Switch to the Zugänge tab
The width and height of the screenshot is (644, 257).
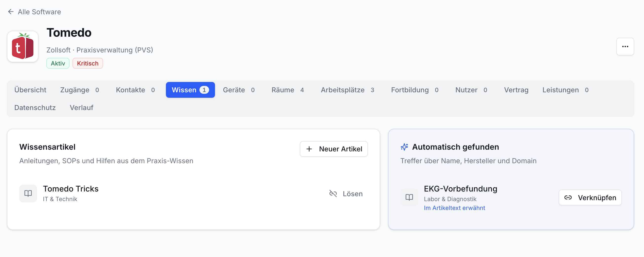(x=79, y=90)
